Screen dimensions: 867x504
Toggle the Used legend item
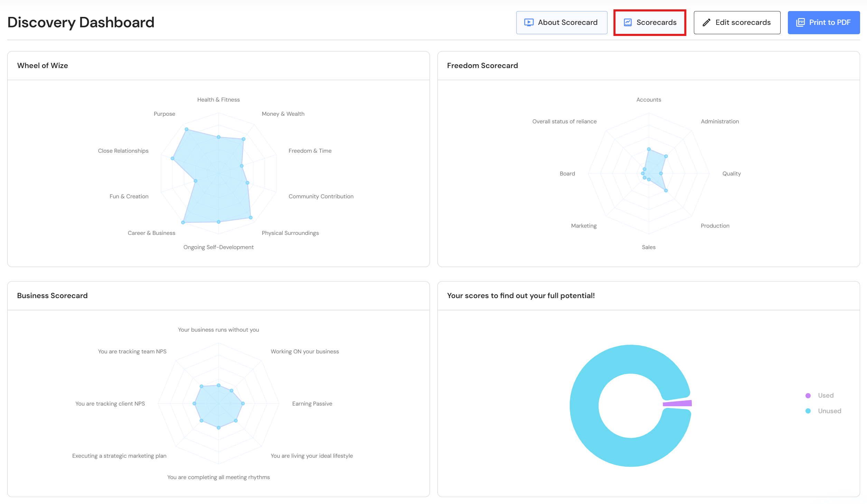826,396
